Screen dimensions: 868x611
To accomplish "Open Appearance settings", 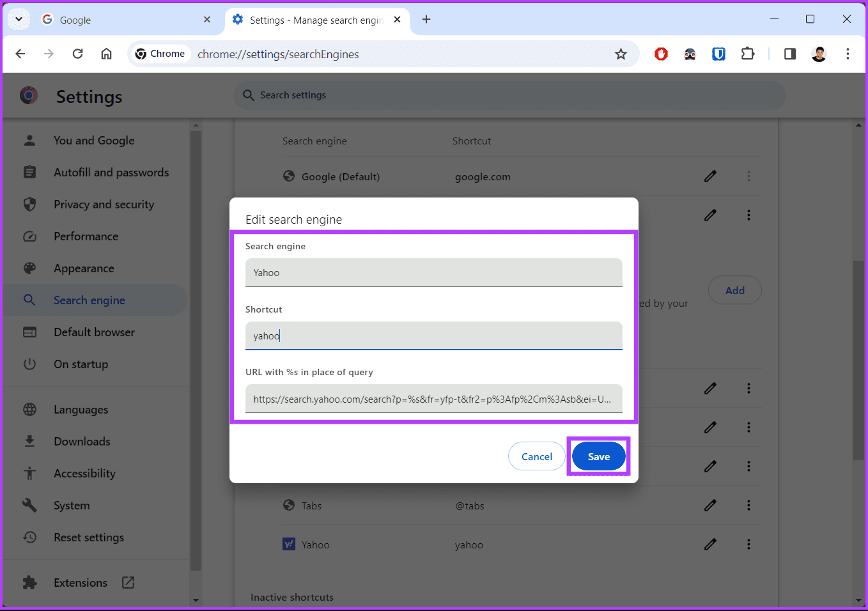I will [84, 268].
